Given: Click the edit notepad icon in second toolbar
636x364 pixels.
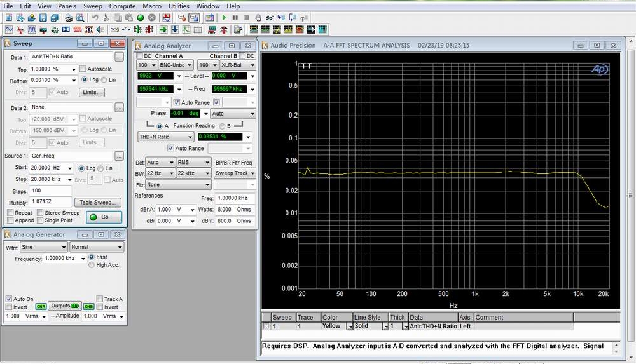Looking at the screenshot, I should (x=238, y=30).
